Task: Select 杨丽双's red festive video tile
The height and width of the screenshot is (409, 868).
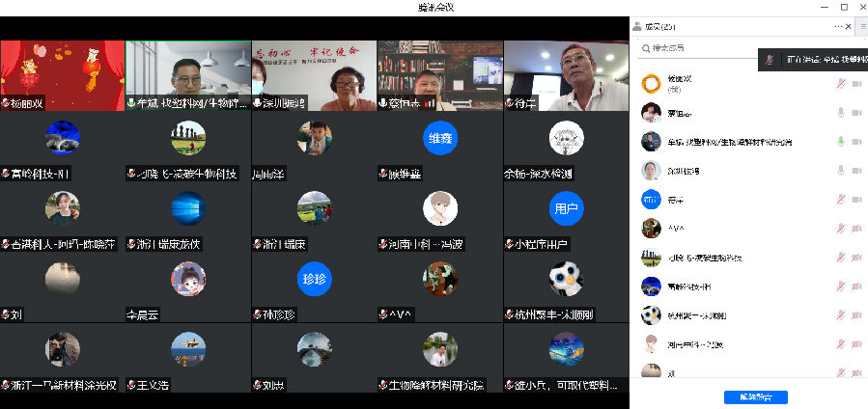Action: [x=63, y=75]
